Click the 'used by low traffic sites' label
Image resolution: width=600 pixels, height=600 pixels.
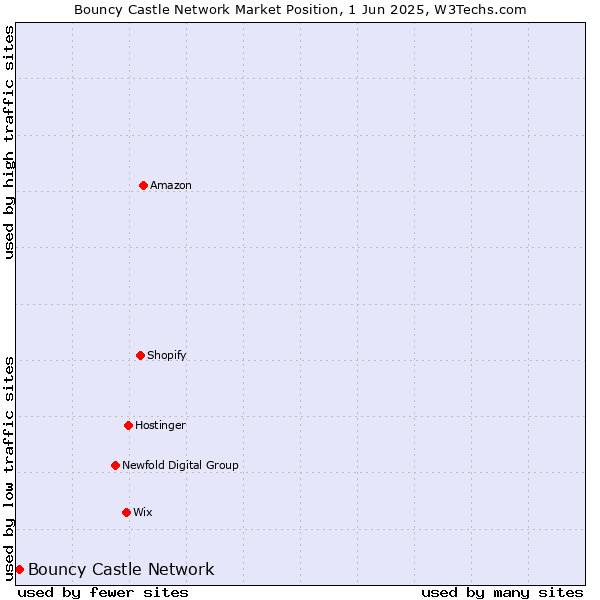9,469
